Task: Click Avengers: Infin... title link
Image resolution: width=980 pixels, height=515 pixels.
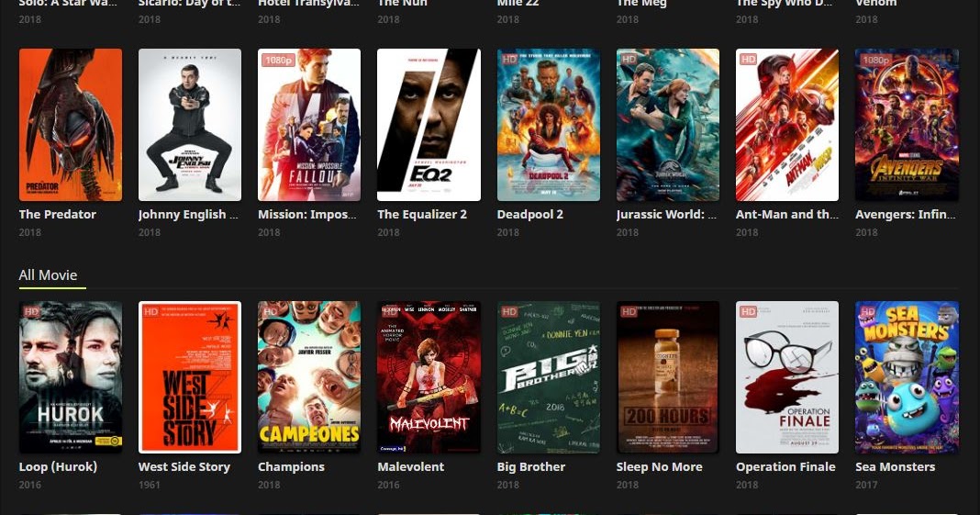Action: (905, 215)
